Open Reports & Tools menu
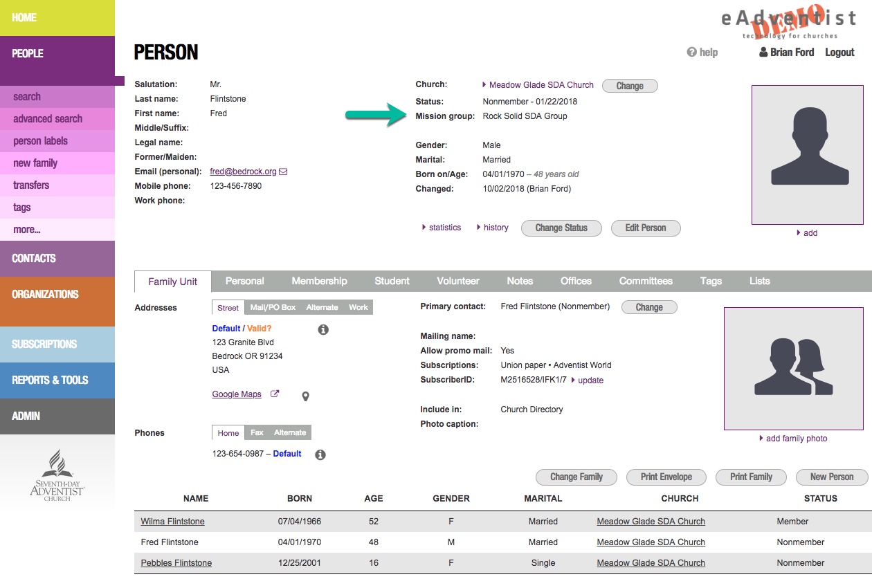 pos(50,380)
